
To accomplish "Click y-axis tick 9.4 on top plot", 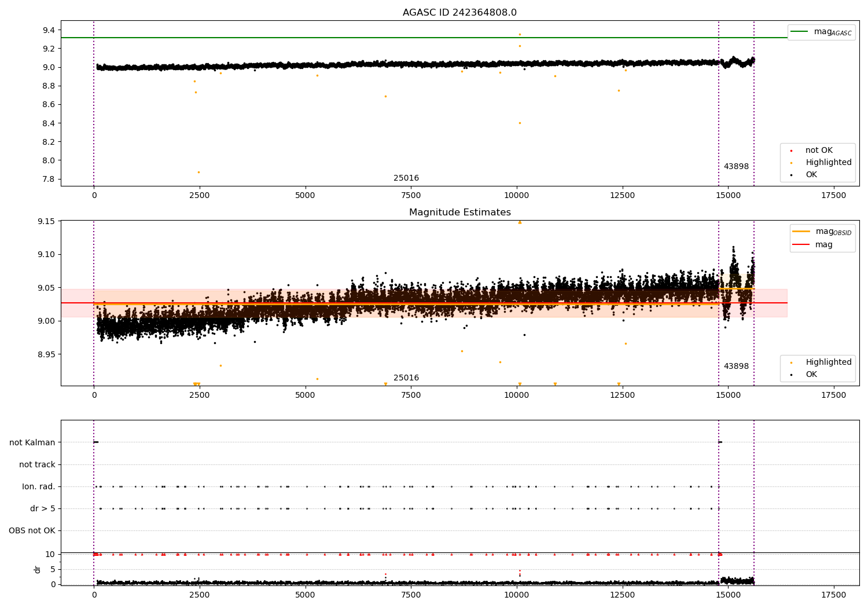I will click(x=49, y=30).
